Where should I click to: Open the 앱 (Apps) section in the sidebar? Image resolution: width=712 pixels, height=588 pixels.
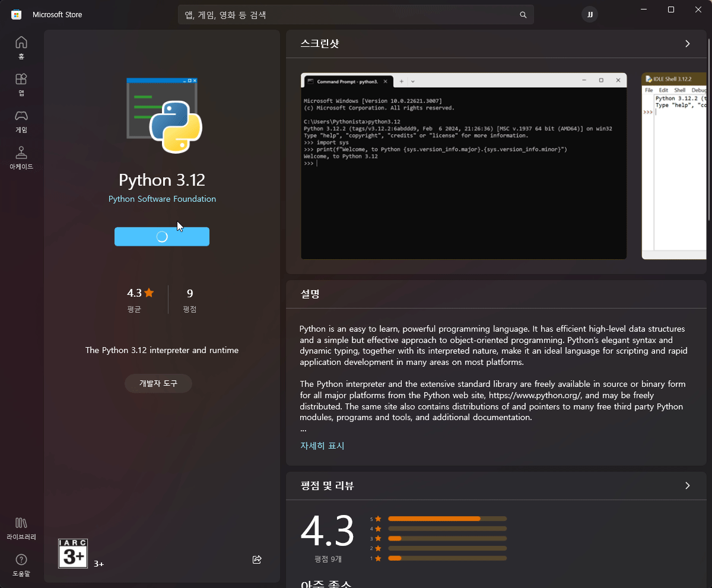(x=21, y=84)
